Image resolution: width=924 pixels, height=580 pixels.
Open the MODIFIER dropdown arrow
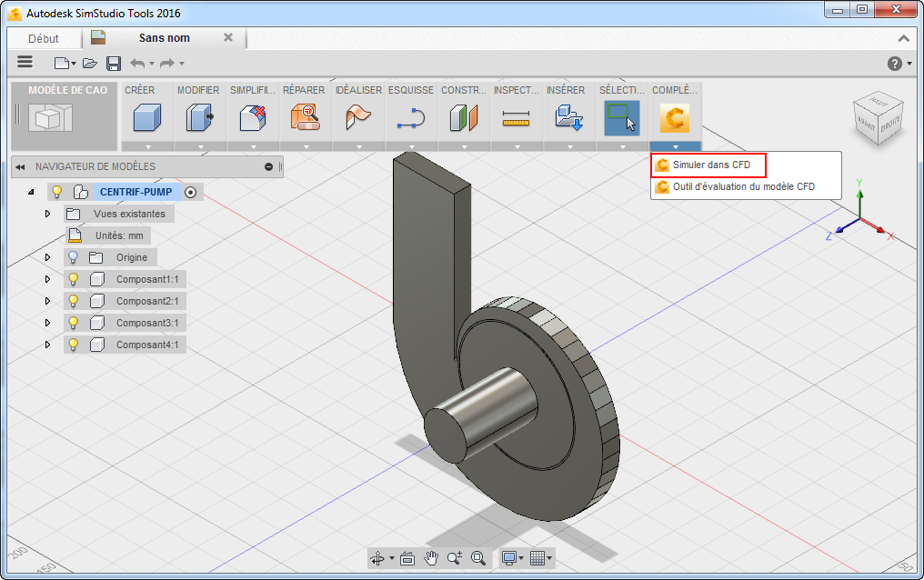[201, 146]
